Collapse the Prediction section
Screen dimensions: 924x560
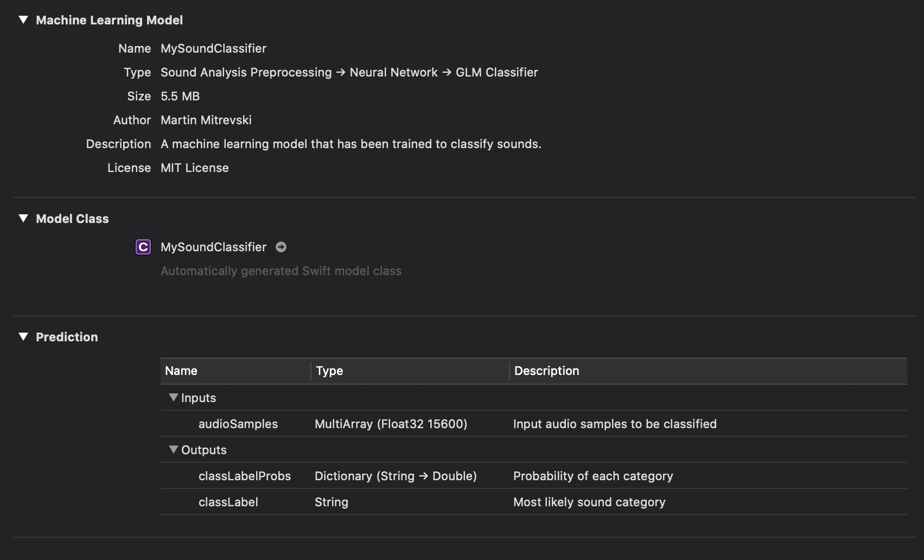coord(23,336)
